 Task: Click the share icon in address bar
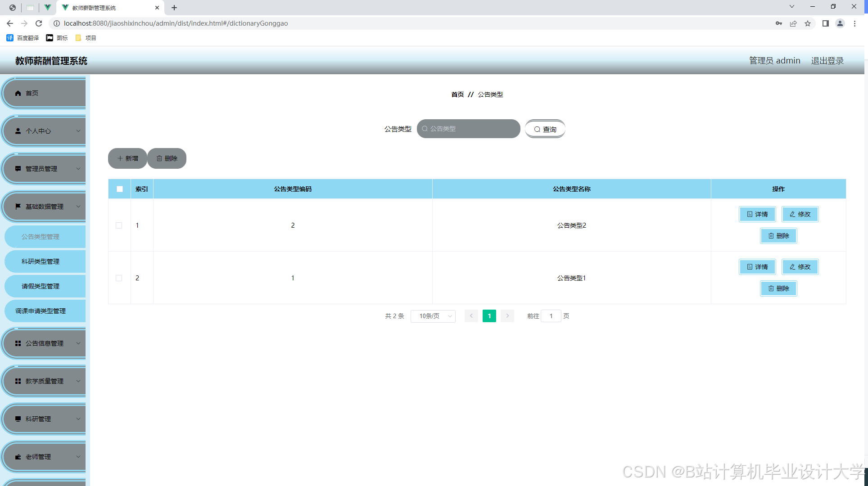793,23
